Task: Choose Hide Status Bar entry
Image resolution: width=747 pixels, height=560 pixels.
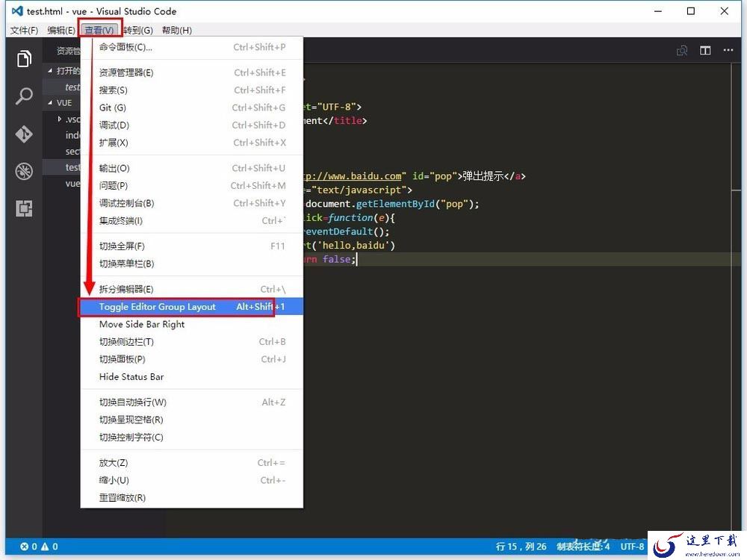Action: pyautogui.click(x=192, y=376)
